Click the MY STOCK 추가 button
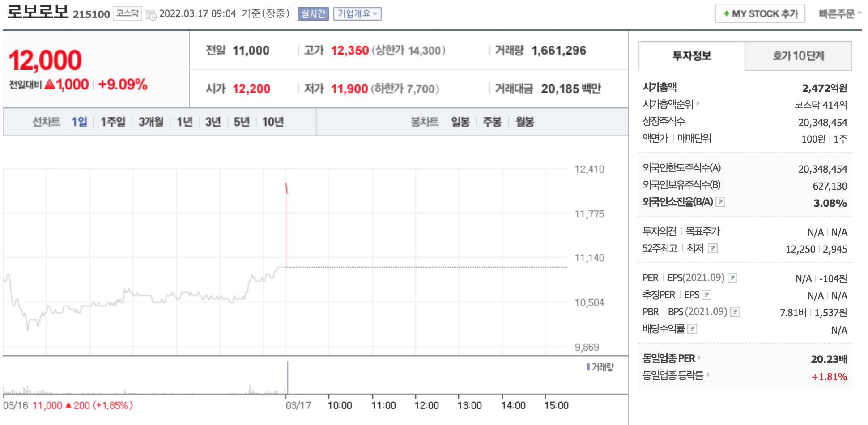The height and width of the screenshot is (425, 868). pos(760,13)
